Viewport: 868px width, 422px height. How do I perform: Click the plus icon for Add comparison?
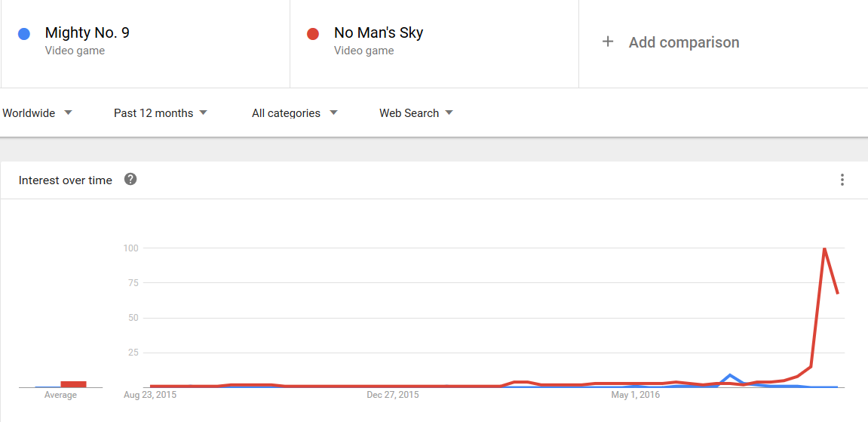tap(608, 42)
